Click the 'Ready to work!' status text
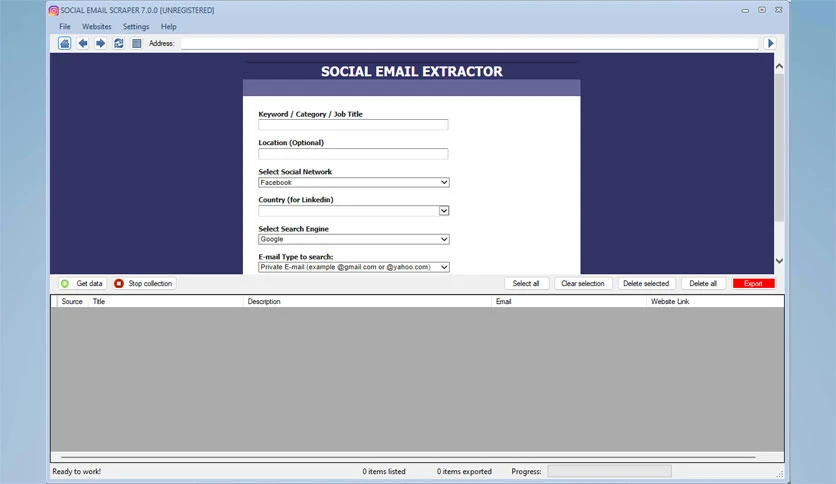This screenshot has height=484, width=836. point(76,471)
